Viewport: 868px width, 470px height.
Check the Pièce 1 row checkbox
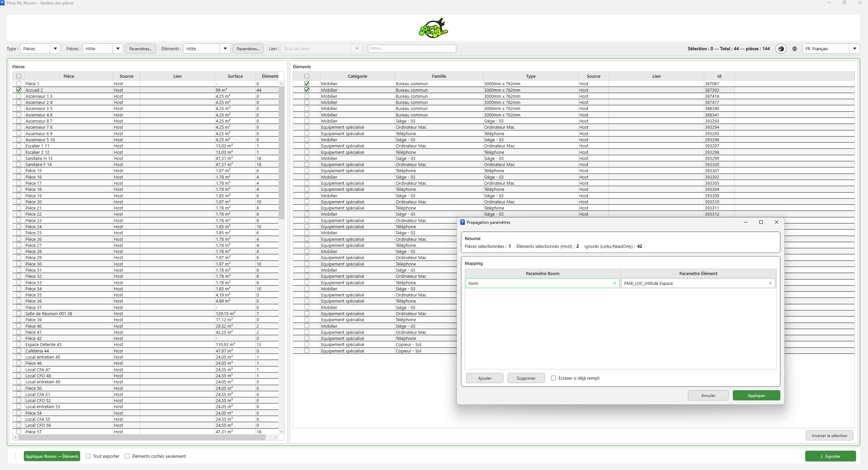(19, 84)
